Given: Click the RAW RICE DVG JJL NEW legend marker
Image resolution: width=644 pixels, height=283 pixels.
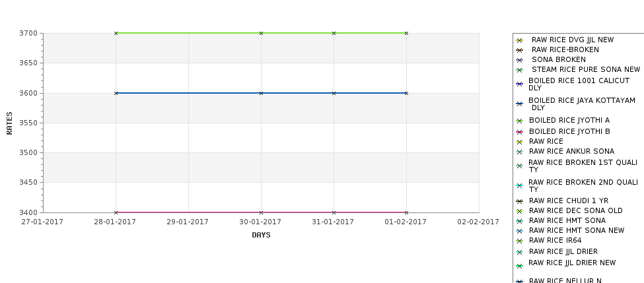Looking at the screenshot, I should click(520, 40).
